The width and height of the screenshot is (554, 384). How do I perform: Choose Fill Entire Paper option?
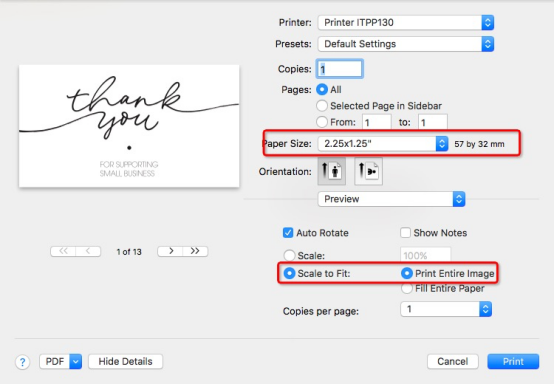tap(407, 288)
